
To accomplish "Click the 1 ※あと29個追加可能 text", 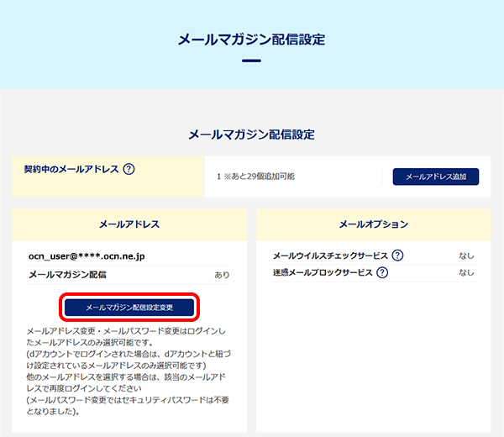I will tap(255, 176).
